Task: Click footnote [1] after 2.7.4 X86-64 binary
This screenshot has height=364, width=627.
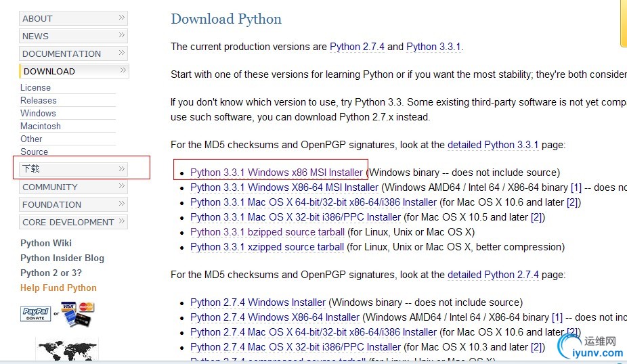Action: (557, 317)
